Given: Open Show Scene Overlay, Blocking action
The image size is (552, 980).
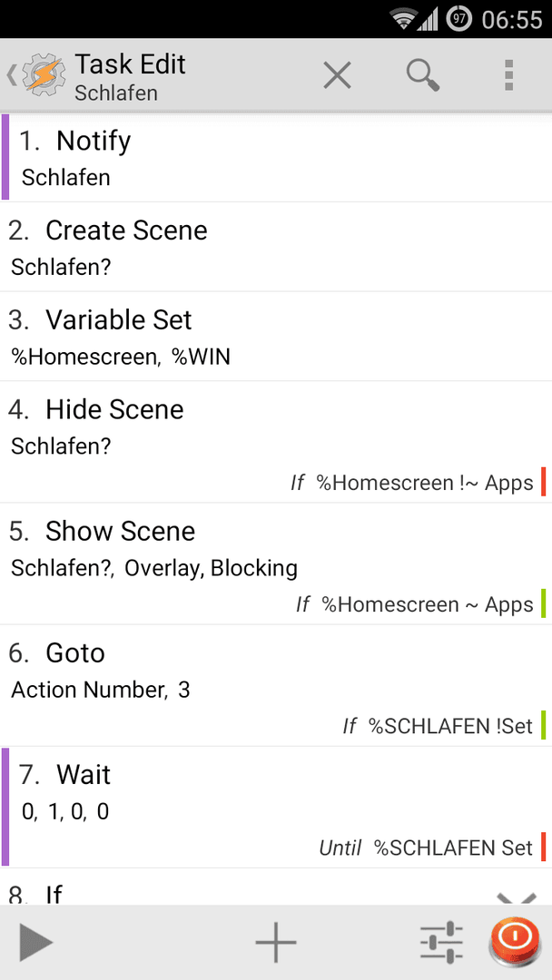Looking at the screenshot, I should 276,563.
